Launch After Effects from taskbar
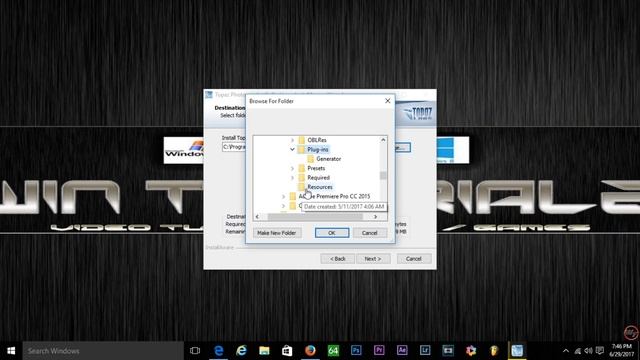 tap(402, 351)
